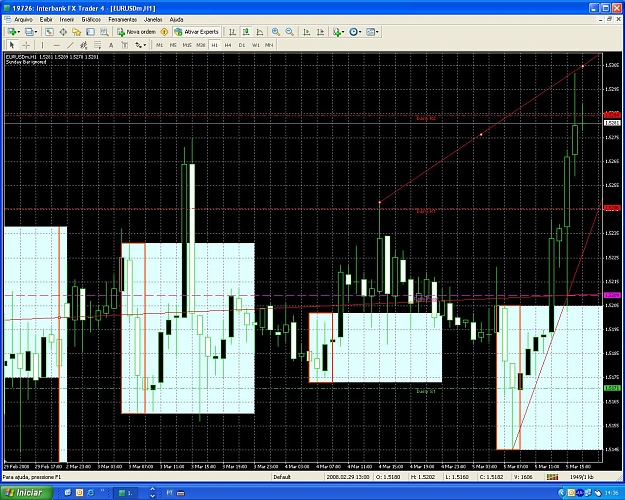This screenshot has height=500, width=625.
Task: Click the Nova ordem button
Action: 136,32
